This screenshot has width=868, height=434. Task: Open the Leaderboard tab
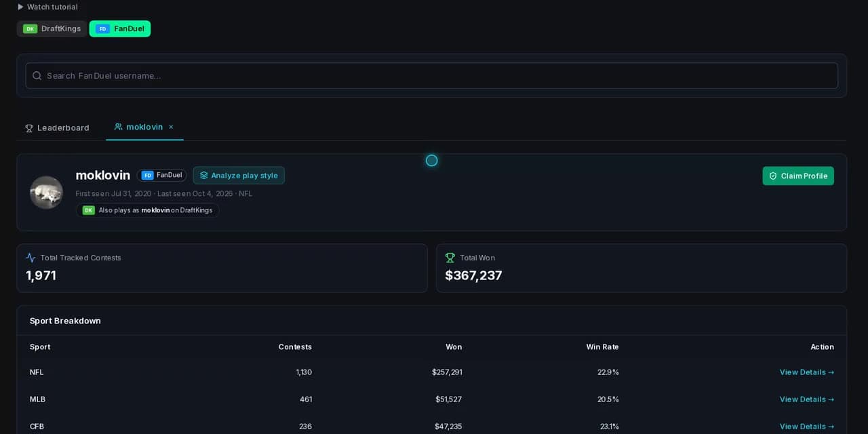click(57, 127)
